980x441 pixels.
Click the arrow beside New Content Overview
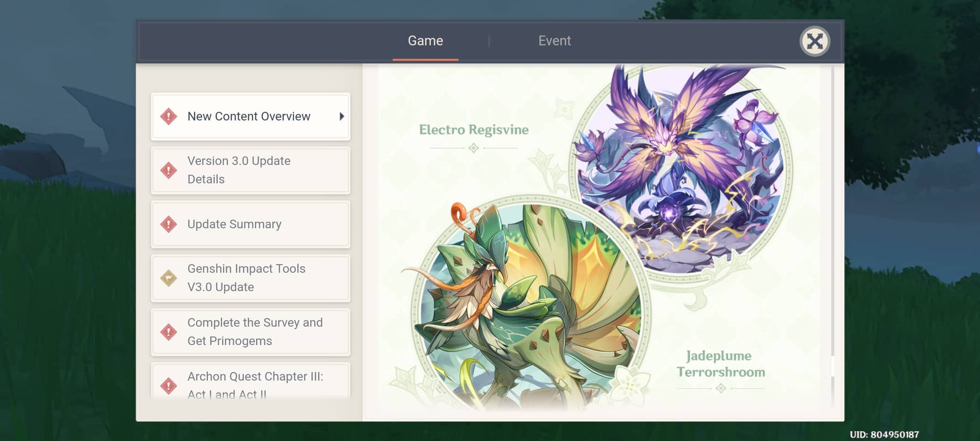[x=341, y=117]
